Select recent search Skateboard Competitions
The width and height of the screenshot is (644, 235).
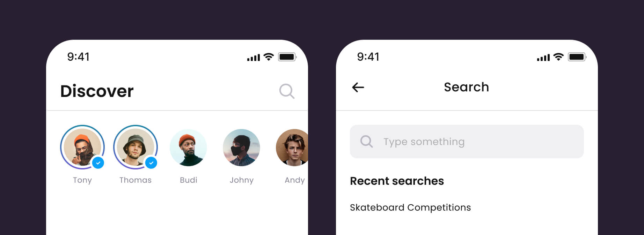point(410,207)
